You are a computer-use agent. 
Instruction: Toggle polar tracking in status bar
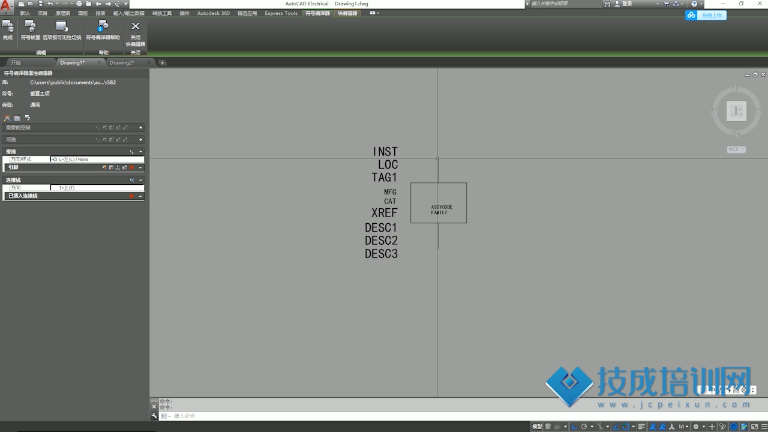(x=584, y=427)
